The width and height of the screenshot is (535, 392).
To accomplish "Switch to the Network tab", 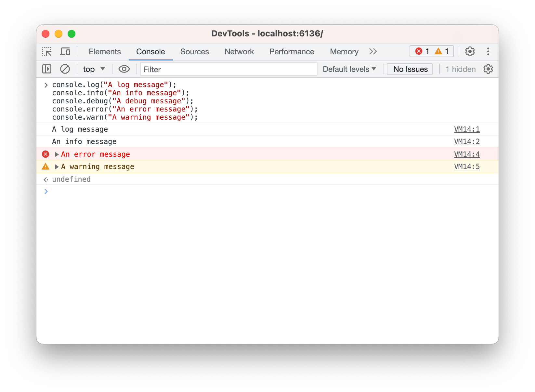I will (239, 51).
